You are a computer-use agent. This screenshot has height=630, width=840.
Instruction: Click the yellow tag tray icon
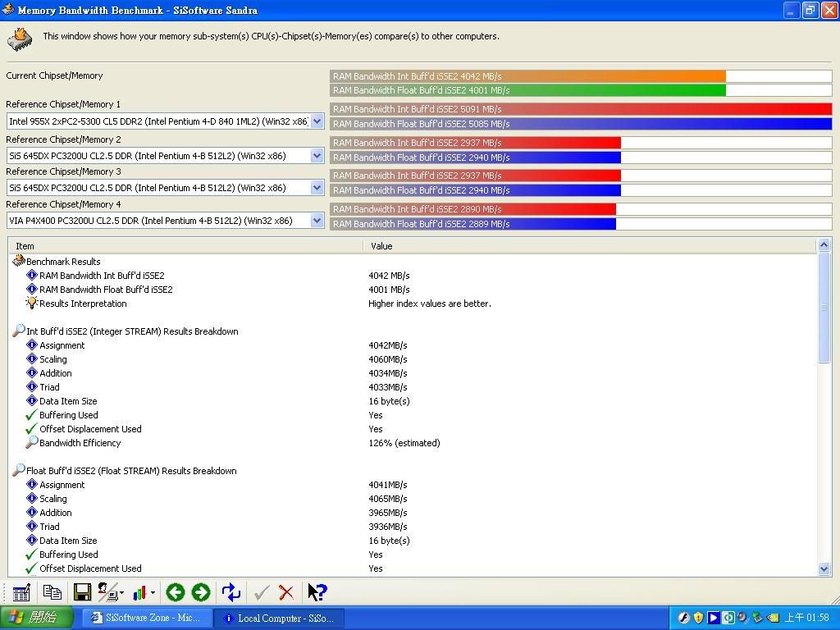772,618
